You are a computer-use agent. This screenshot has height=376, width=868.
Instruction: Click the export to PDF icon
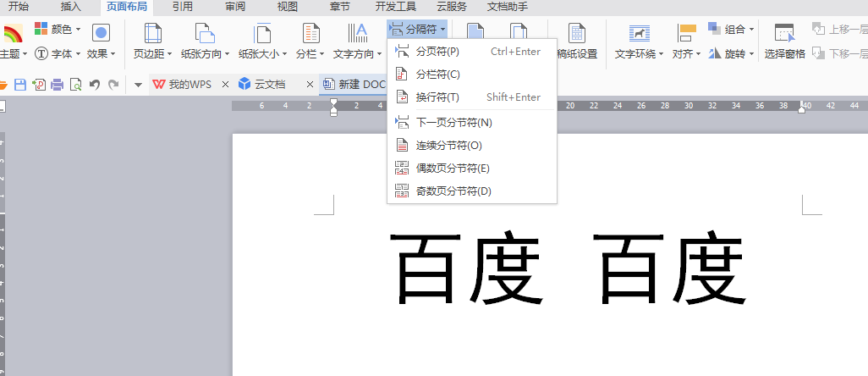[39, 85]
